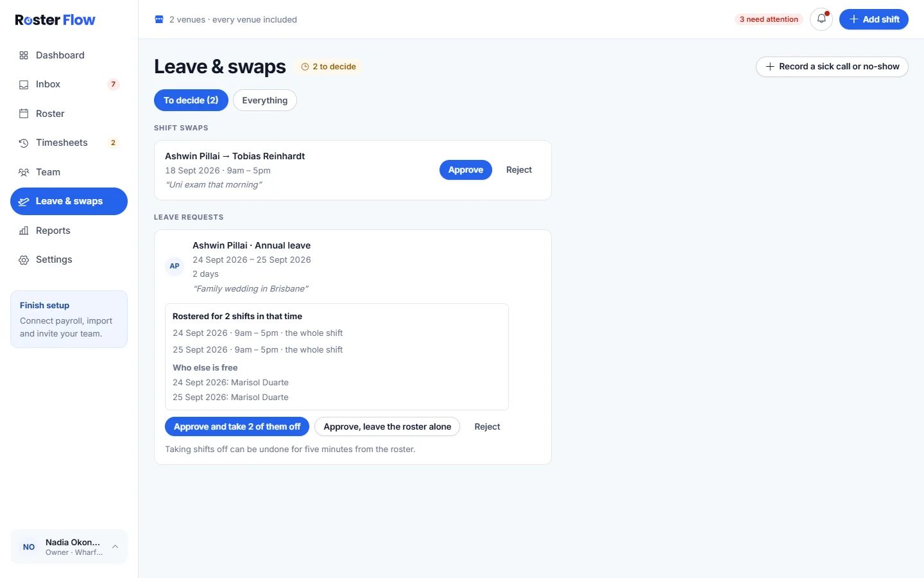The width and height of the screenshot is (924, 578).
Task: Switch to the 'To decide (2)' tab
Action: pos(191,100)
